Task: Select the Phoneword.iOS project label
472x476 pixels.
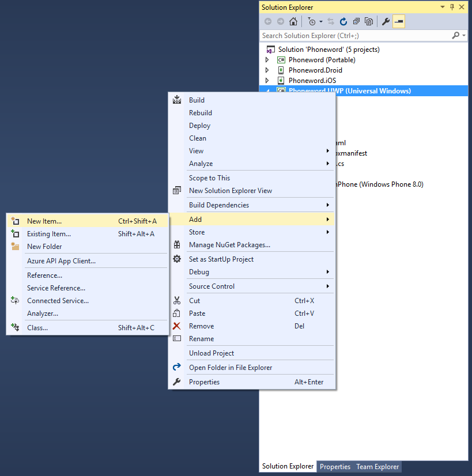Action: point(312,81)
